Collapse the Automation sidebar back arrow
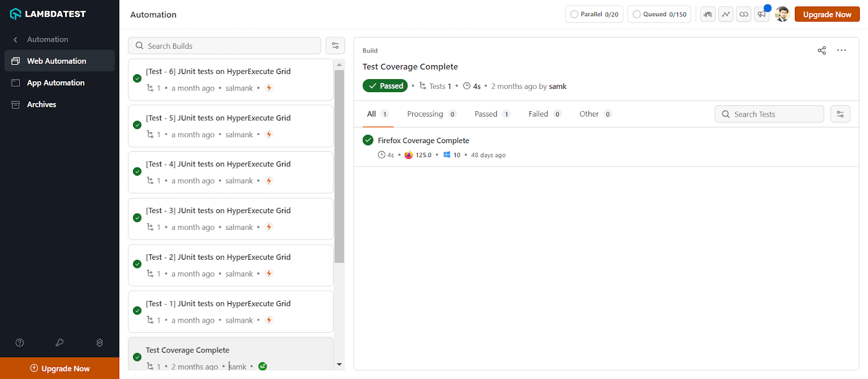Image resolution: width=868 pixels, height=379 pixels. (x=16, y=40)
